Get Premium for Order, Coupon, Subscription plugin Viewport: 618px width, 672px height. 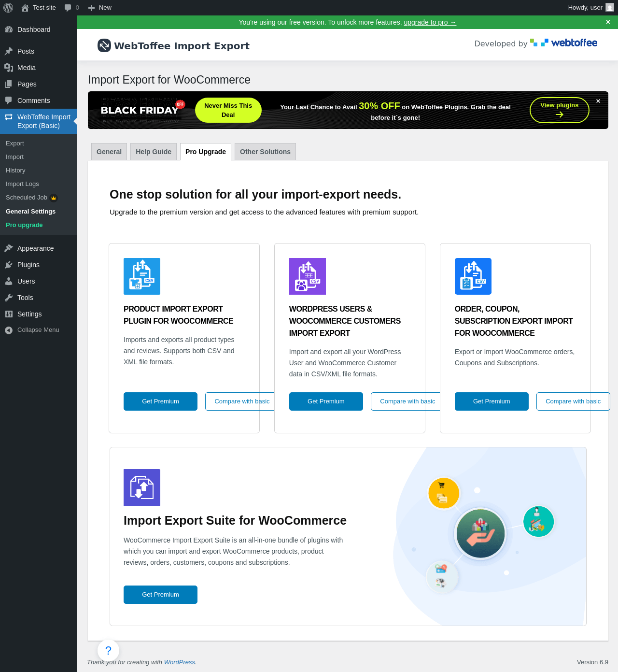(492, 401)
